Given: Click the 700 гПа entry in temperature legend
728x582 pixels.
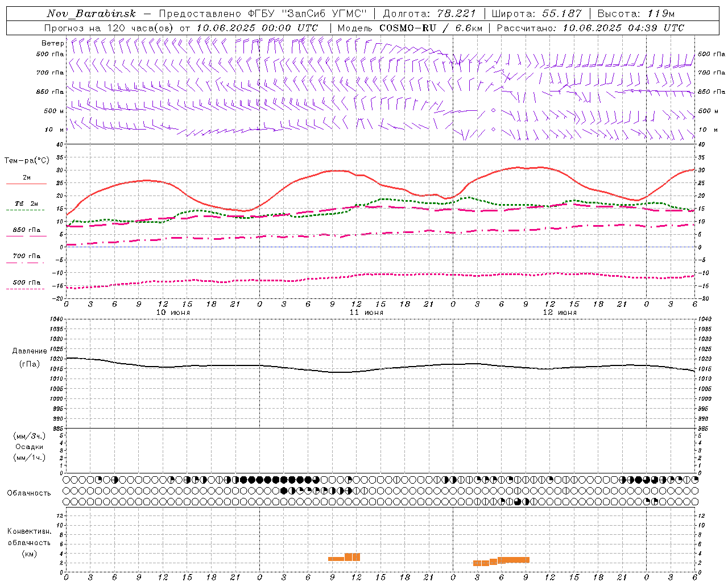Looking at the screenshot, I should pos(27,256).
